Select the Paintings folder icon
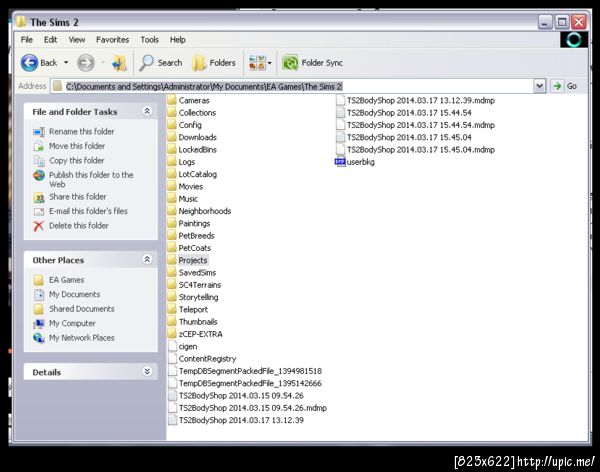600x472 pixels. (172, 223)
